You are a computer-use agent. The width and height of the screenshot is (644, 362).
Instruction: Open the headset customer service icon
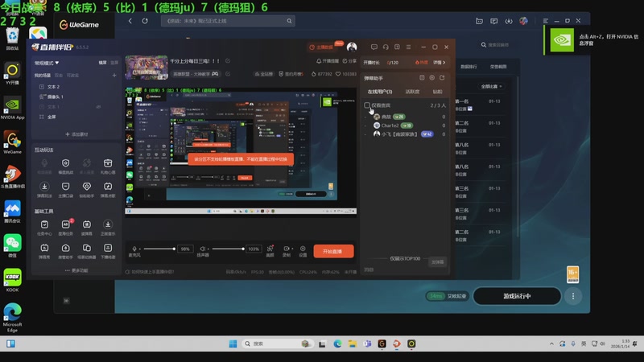click(x=386, y=47)
